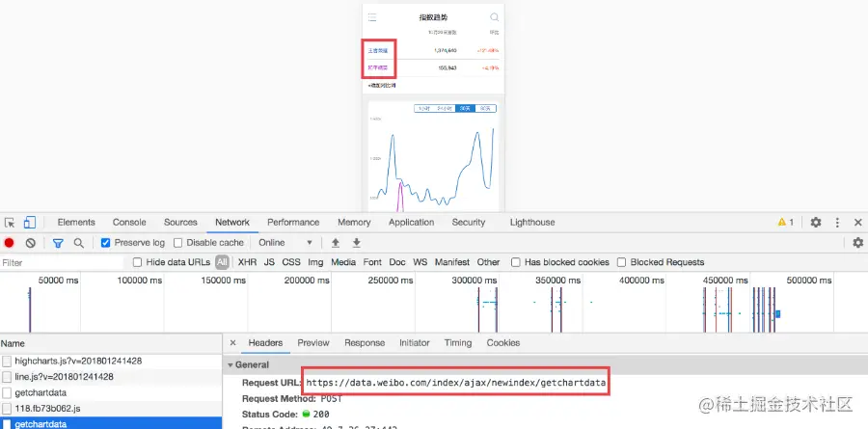Check Blocked Requests option
Viewport: 868px width, 429px height.
[x=622, y=262]
